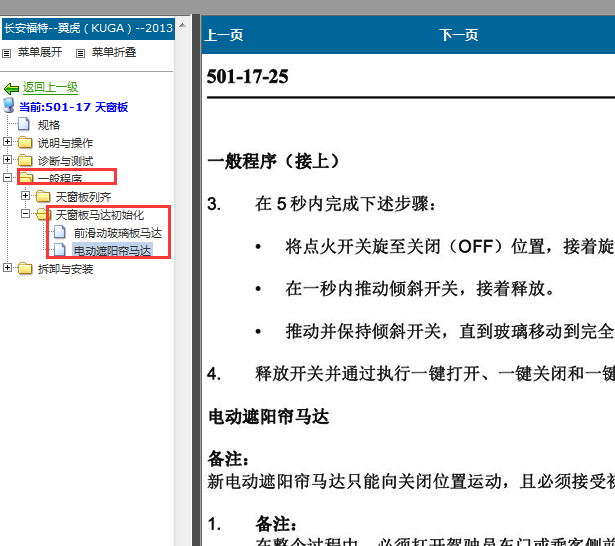Click the 501-17-25 page heading

click(x=247, y=76)
